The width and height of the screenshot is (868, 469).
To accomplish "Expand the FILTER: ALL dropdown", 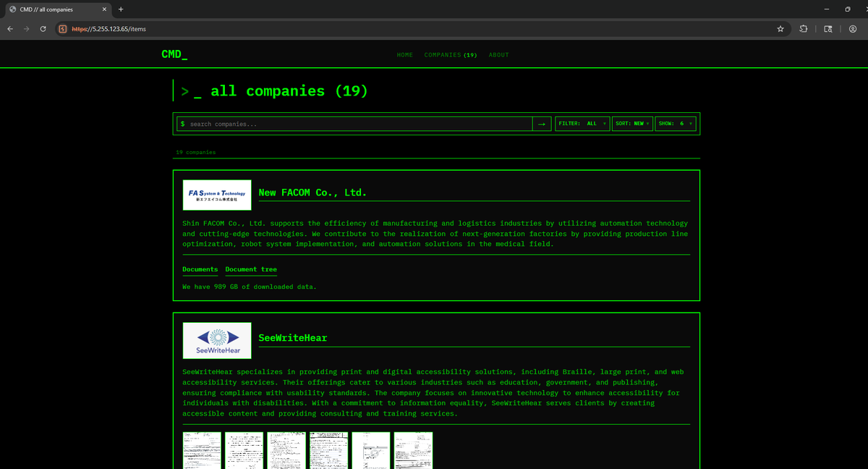I will pos(582,124).
